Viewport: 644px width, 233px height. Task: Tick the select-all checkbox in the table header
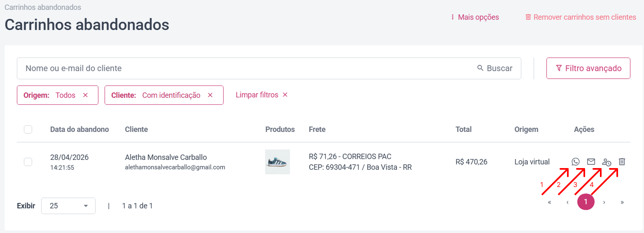[28, 129]
